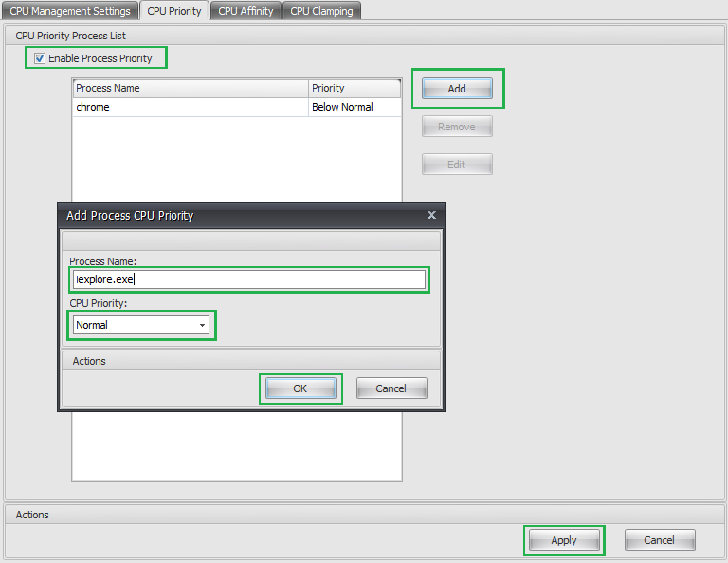Viewport: 728px width, 563px height.
Task: Go to the CPU Clamping tab
Action: 321,11
